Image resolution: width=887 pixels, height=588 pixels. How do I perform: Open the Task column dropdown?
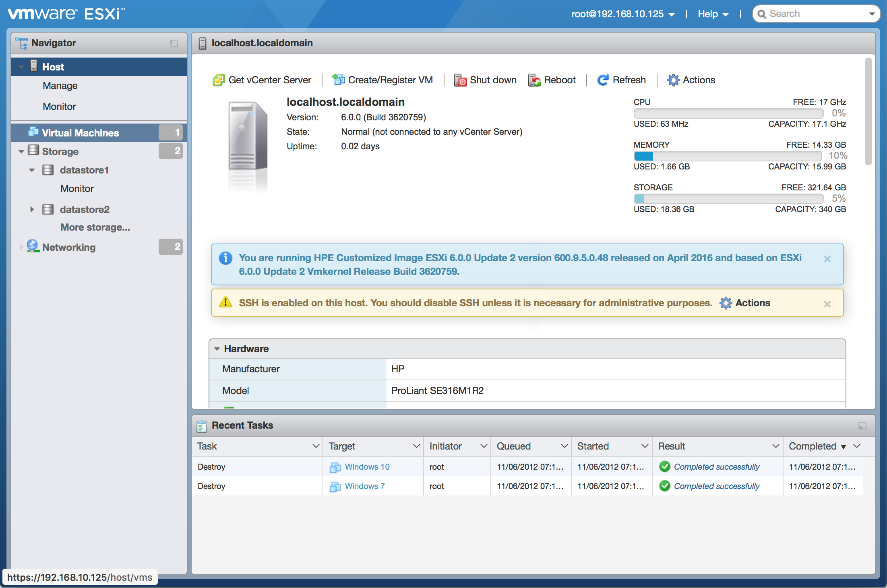316,446
